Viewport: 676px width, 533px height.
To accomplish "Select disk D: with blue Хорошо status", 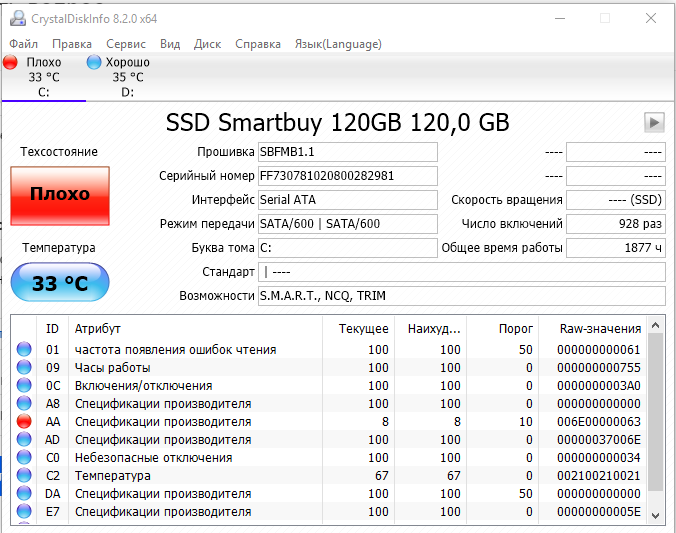I will [x=128, y=77].
